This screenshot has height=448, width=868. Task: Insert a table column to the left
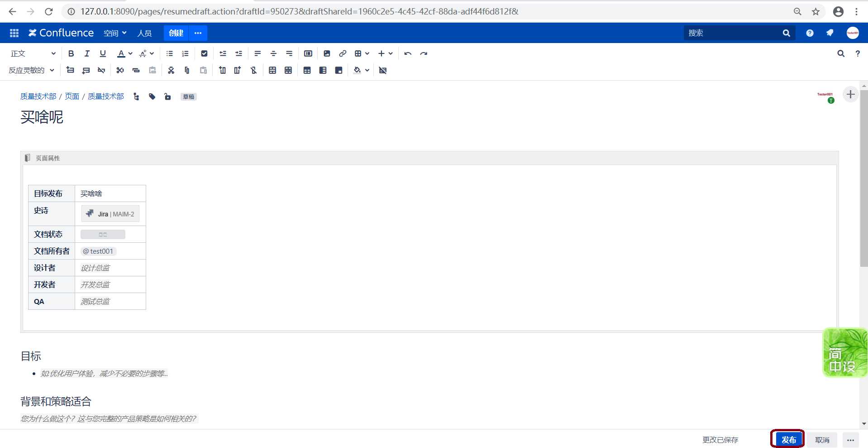coord(222,70)
